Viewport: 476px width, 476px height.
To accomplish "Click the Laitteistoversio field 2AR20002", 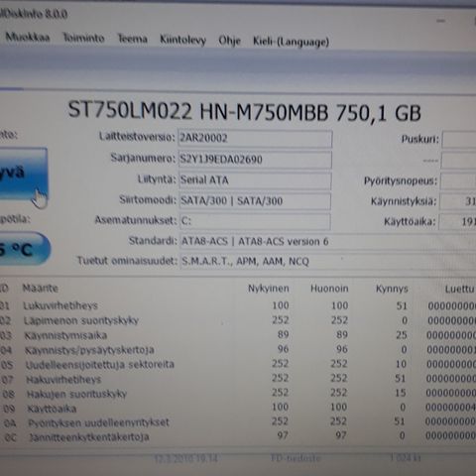I will (x=255, y=139).
